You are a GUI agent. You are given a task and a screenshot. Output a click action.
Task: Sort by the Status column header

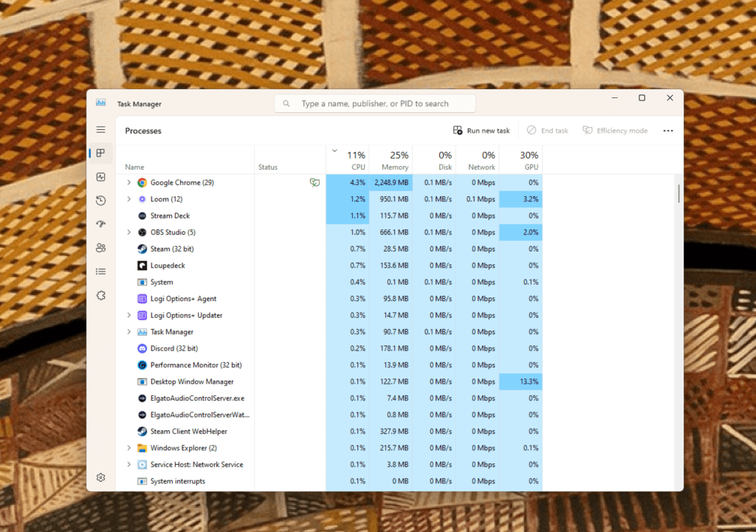tap(290, 159)
